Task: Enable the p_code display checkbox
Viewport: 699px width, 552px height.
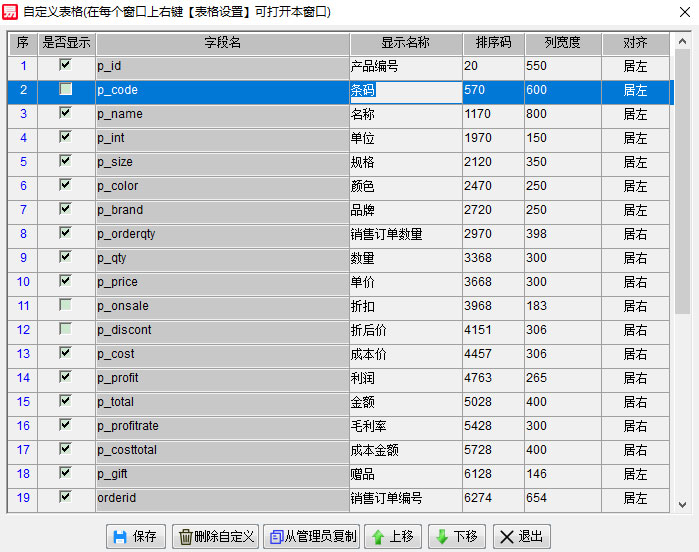Action: click(66, 89)
